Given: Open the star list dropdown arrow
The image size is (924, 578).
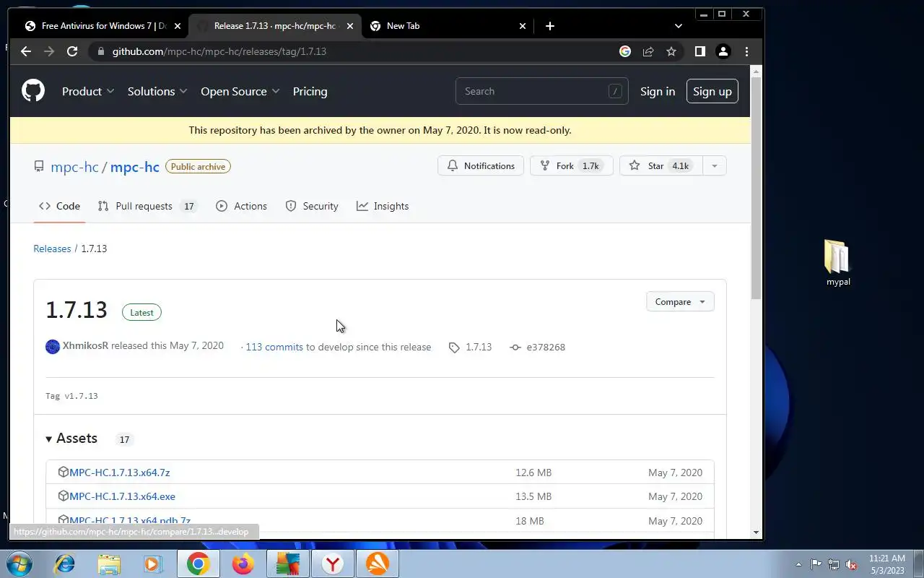Looking at the screenshot, I should click(x=714, y=165).
